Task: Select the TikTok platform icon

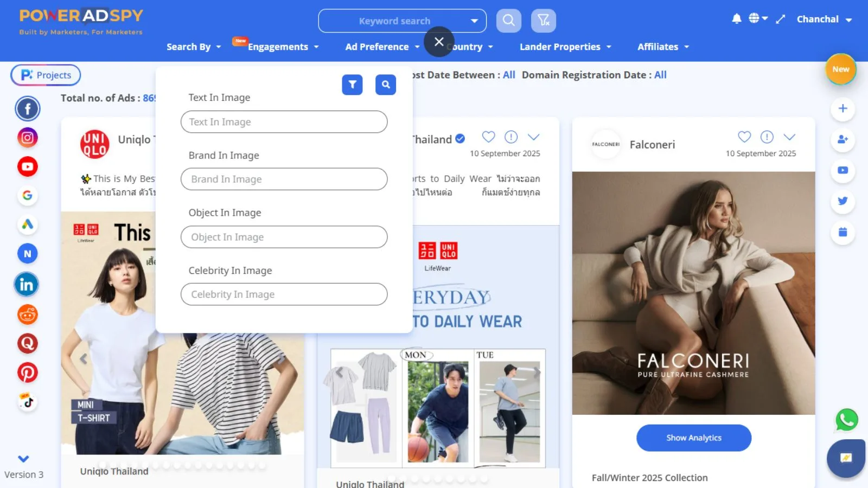Action: pyautogui.click(x=28, y=402)
